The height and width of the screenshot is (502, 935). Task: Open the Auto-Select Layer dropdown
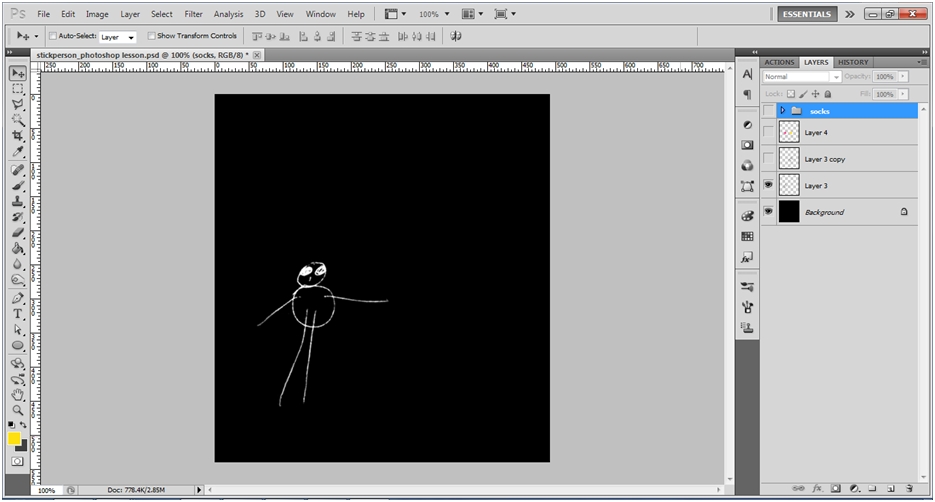117,37
